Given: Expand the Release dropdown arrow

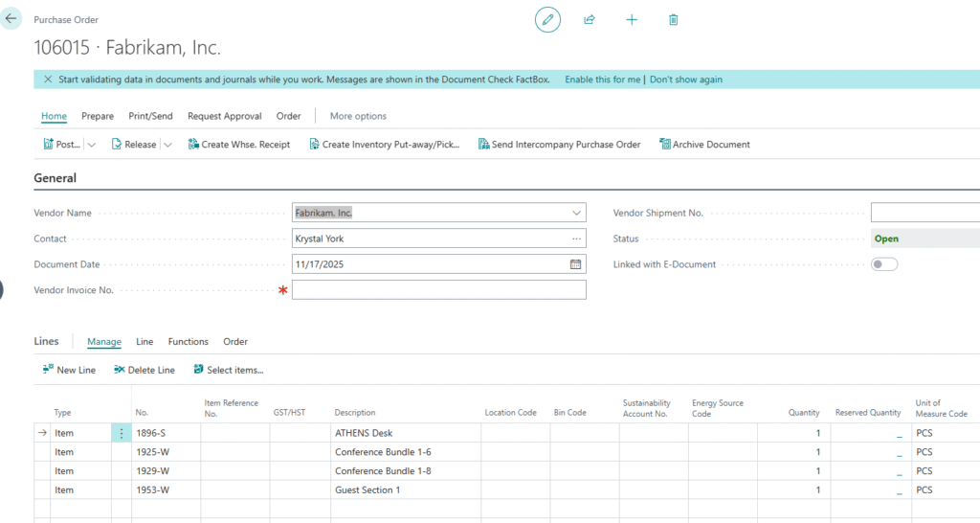Looking at the screenshot, I should pyautogui.click(x=167, y=145).
